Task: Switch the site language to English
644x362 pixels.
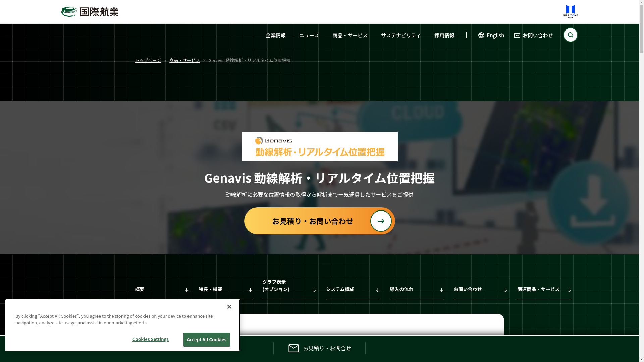Action: pos(491,35)
